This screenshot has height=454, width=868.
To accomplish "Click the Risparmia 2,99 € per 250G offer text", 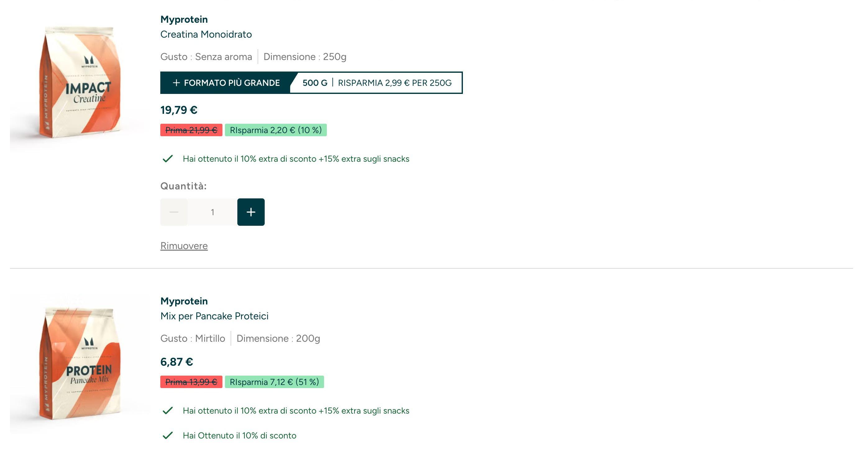I will click(395, 83).
